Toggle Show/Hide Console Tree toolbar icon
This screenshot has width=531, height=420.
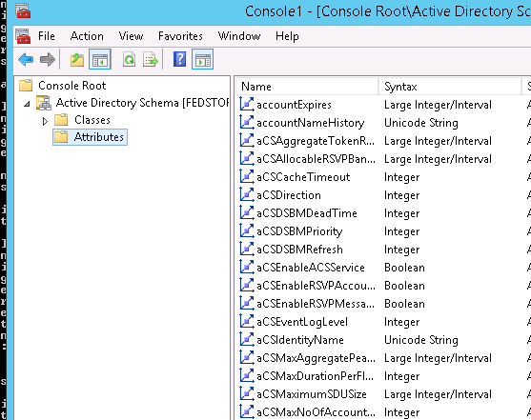click(x=100, y=60)
